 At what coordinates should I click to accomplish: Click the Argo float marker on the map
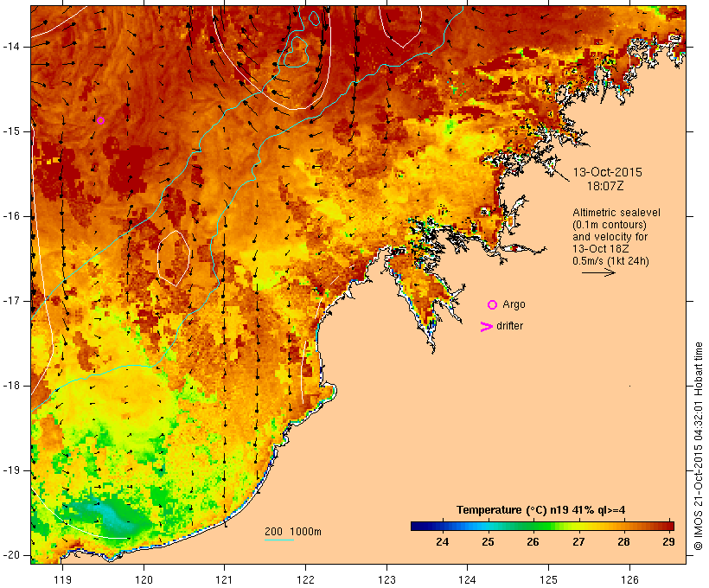point(101,120)
